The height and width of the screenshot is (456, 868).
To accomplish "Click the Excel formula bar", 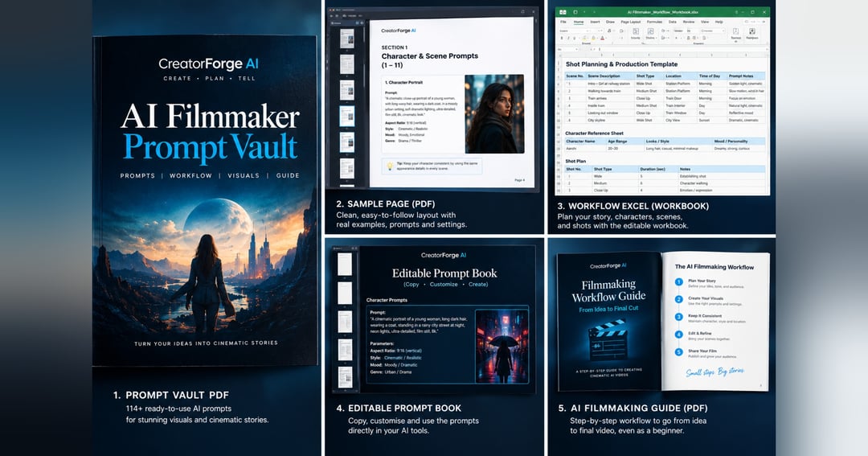I will [682, 49].
